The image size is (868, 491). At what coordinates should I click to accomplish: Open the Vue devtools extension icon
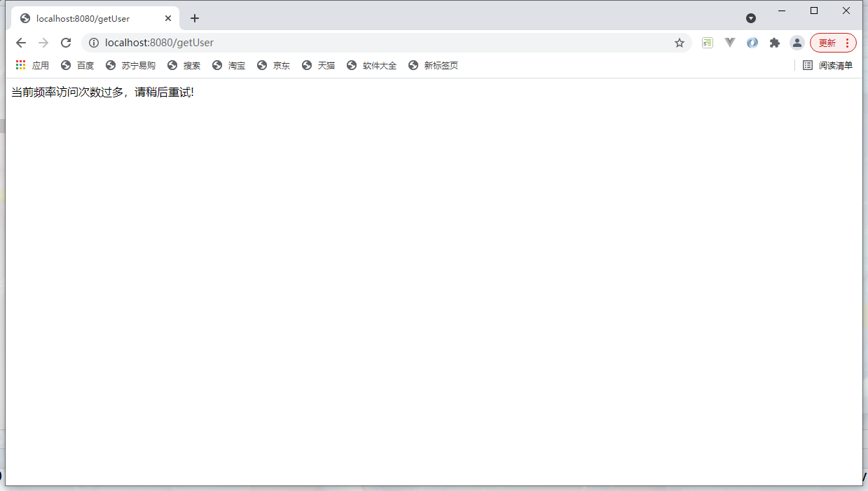[730, 43]
